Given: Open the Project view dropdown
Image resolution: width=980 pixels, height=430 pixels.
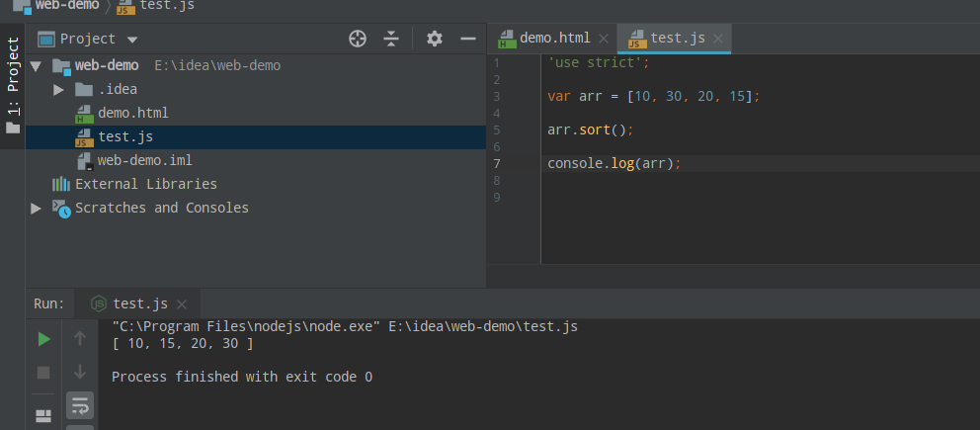Looking at the screenshot, I should pos(131,40).
